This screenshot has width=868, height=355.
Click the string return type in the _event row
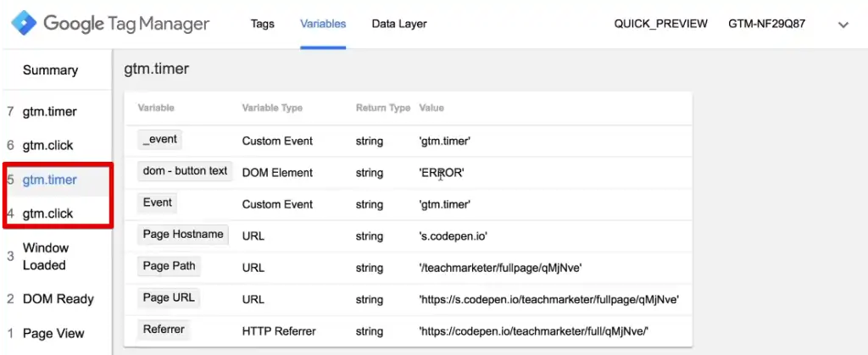pos(370,141)
